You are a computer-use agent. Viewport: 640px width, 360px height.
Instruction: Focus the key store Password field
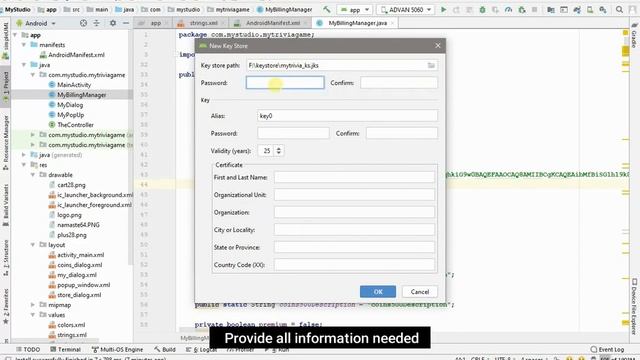click(x=285, y=83)
